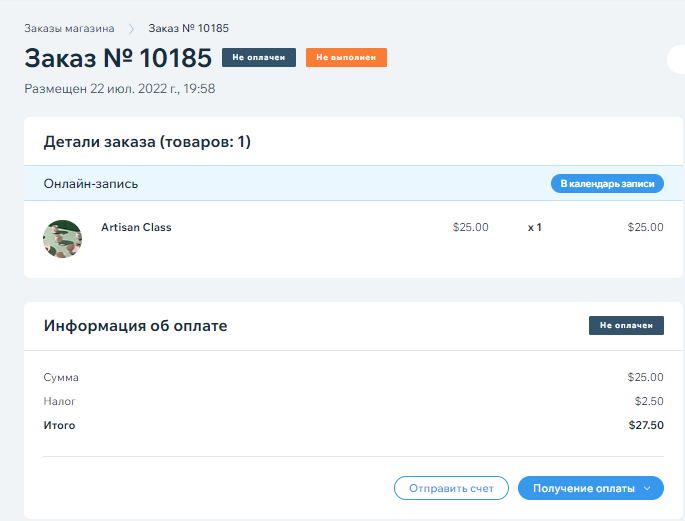Go back to Заказы магазина breadcrumb

pos(69,29)
